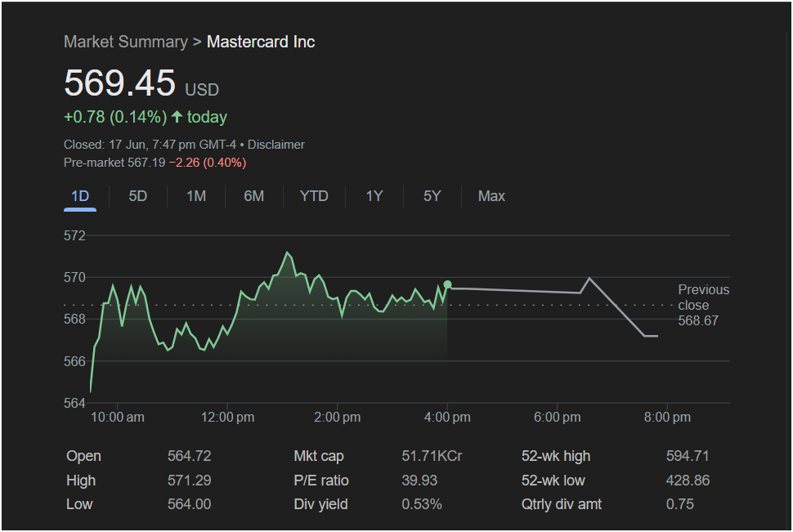Viewport: 793px width, 532px height.
Task: Click the after-hours peak on grey line
Action: [589, 278]
